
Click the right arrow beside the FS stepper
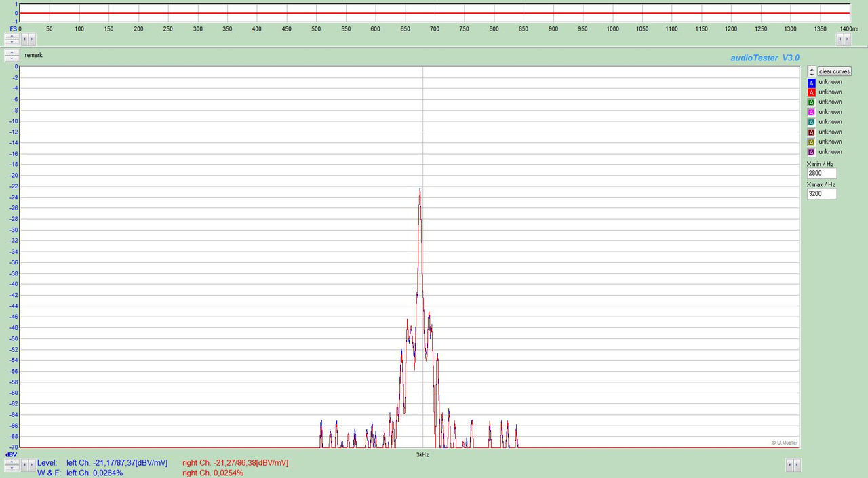32,39
